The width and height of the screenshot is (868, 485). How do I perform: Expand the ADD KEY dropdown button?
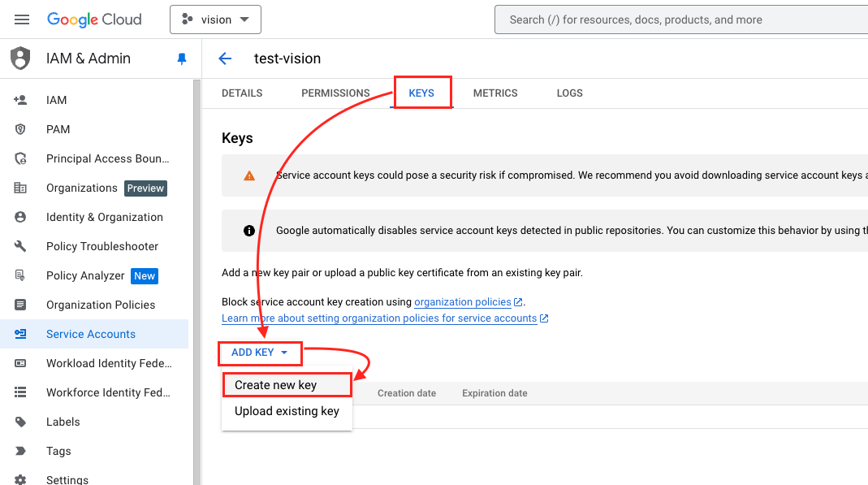point(260,352)
